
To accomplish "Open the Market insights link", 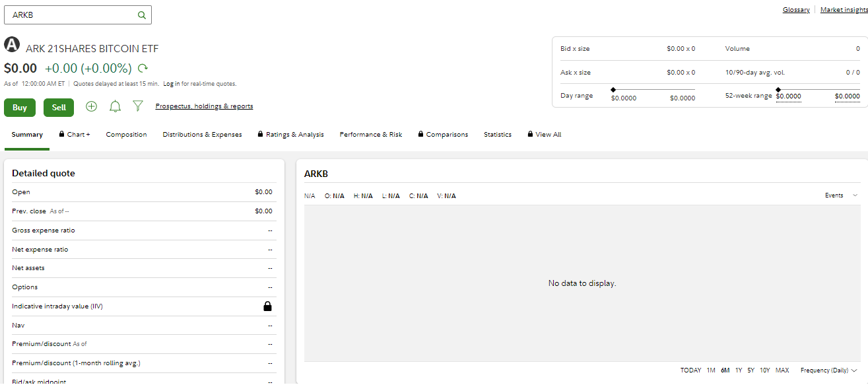I will (844, 10).
